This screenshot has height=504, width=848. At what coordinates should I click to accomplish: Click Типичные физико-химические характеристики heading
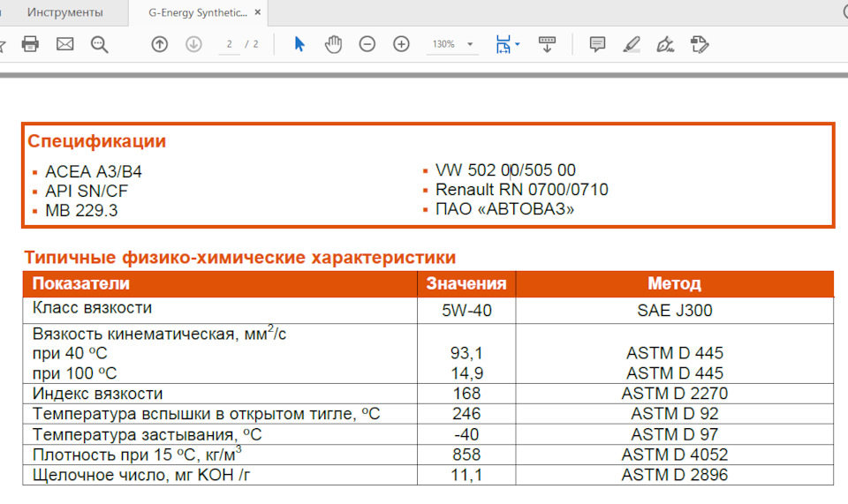(x=240, y=258)
